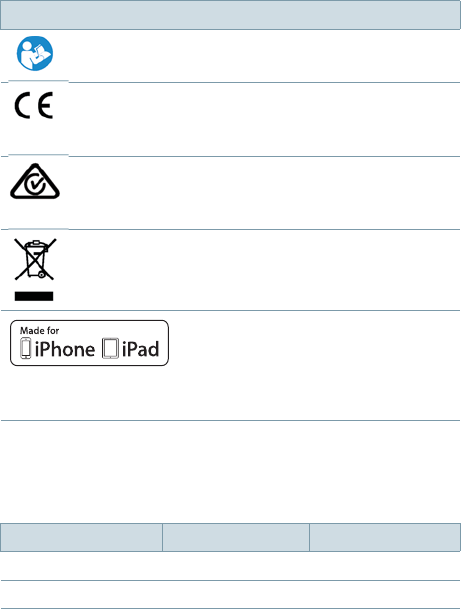The image size is (461, 609).
Task: Select the word iPhone in the badge
Action: (x=65, y=349)
